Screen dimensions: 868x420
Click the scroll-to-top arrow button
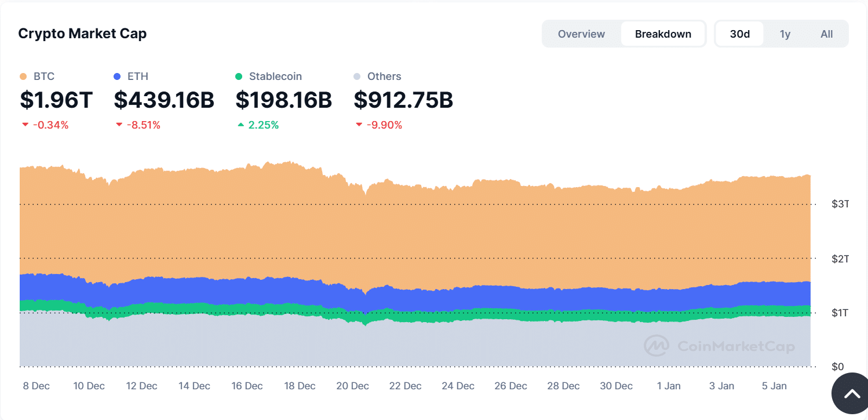850,393
